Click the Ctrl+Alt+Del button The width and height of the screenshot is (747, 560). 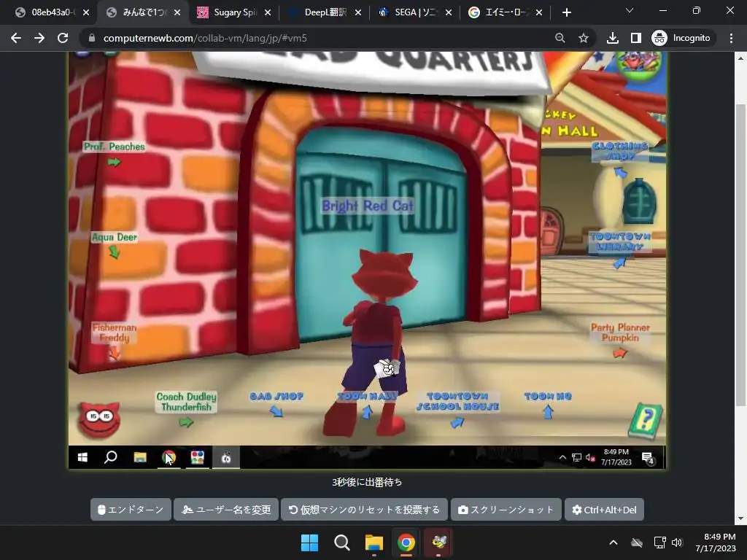click(x=604, y=510)
